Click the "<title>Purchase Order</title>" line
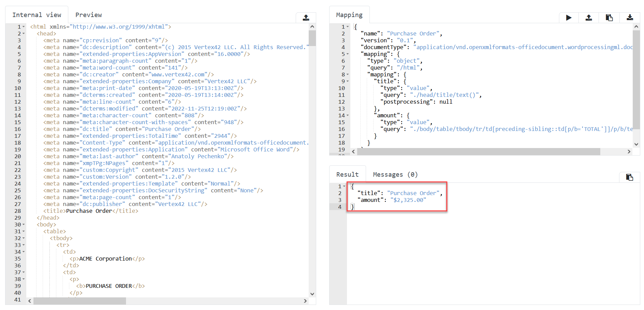 click(x=91, y=211)
